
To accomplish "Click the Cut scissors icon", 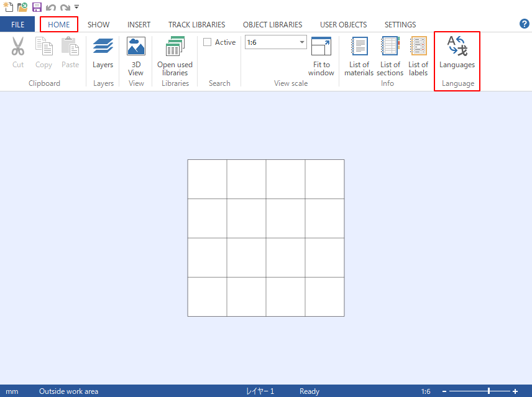I will tap(17, 46).
